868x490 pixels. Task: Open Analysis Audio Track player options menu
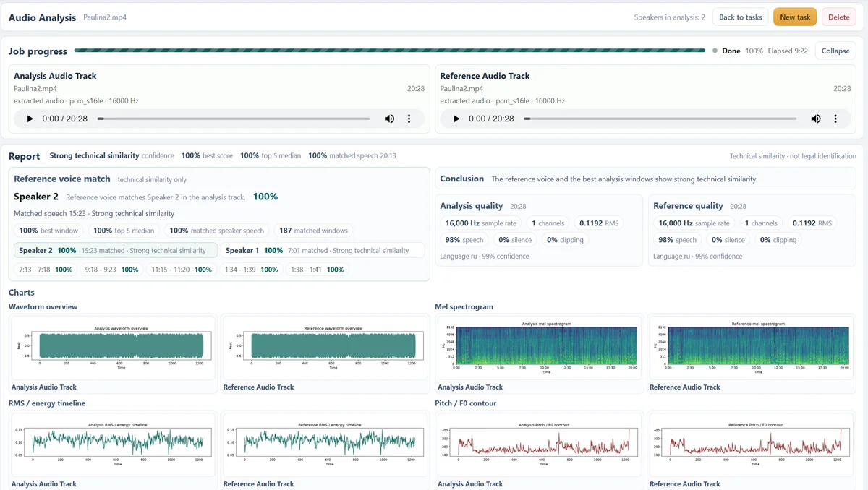409,119
